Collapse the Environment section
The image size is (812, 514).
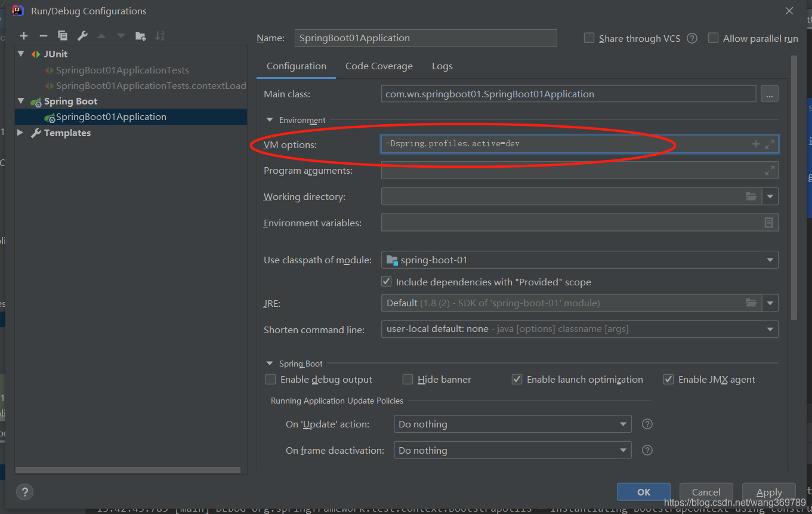tap(269, 120)
